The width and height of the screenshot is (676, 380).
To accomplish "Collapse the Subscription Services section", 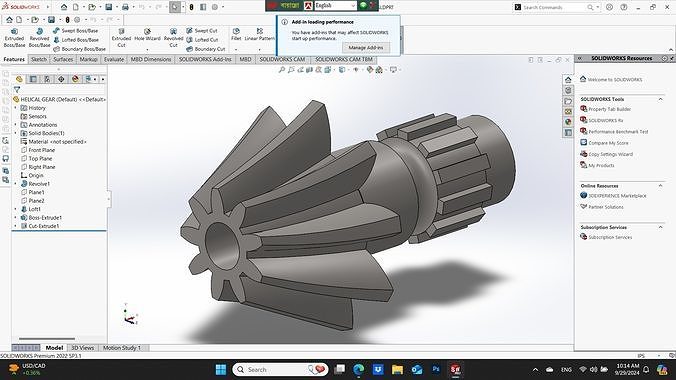I will [x=660, y=227].
